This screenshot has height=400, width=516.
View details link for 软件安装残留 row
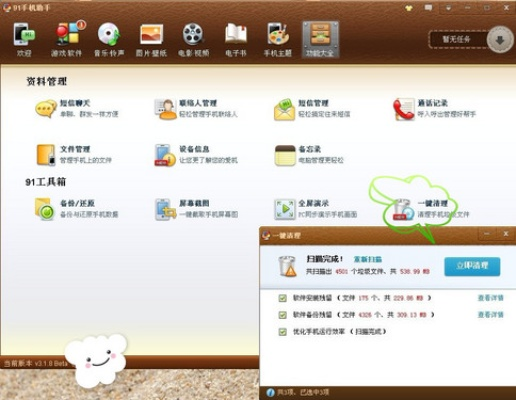(490, 298)
